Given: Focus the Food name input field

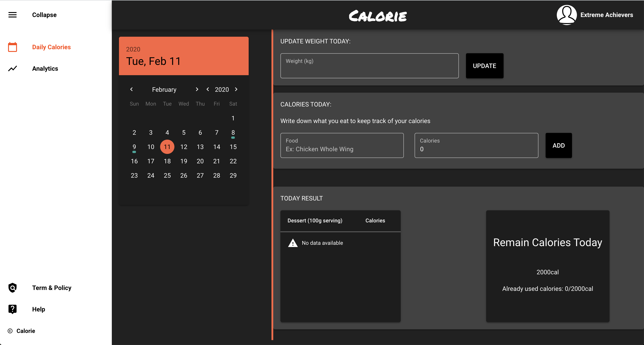Looking at the screenshot, I should tap(342, 145).
